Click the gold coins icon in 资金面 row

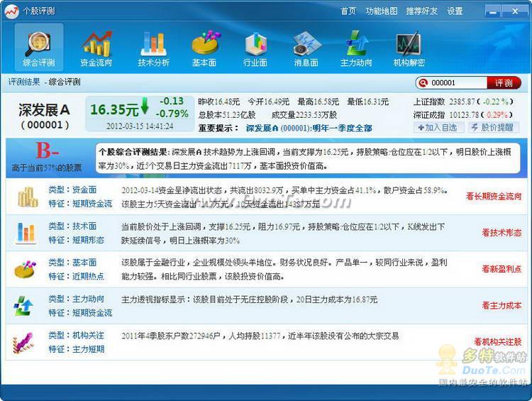click(28, 197)
